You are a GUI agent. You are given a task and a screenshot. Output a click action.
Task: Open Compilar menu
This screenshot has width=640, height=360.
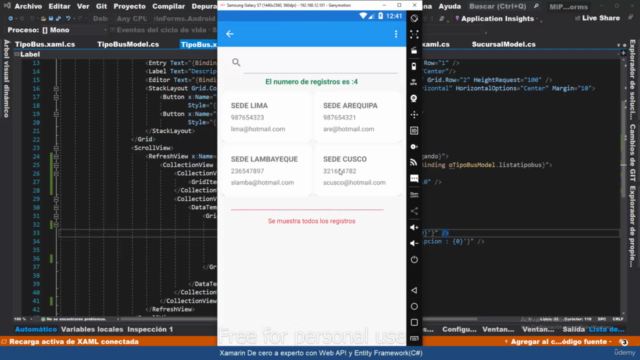[x=169, y=7]
